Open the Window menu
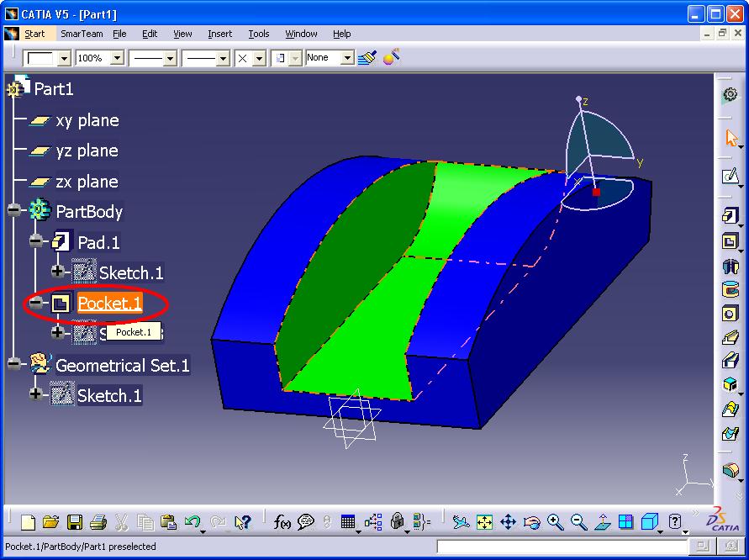Screen dimensions: 749x560 click(x=301, y=34)
